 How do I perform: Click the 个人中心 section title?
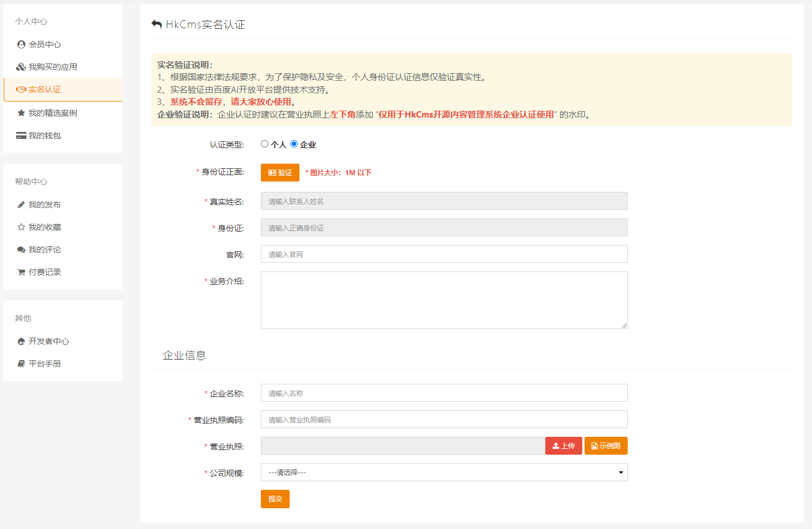(31, 21)
